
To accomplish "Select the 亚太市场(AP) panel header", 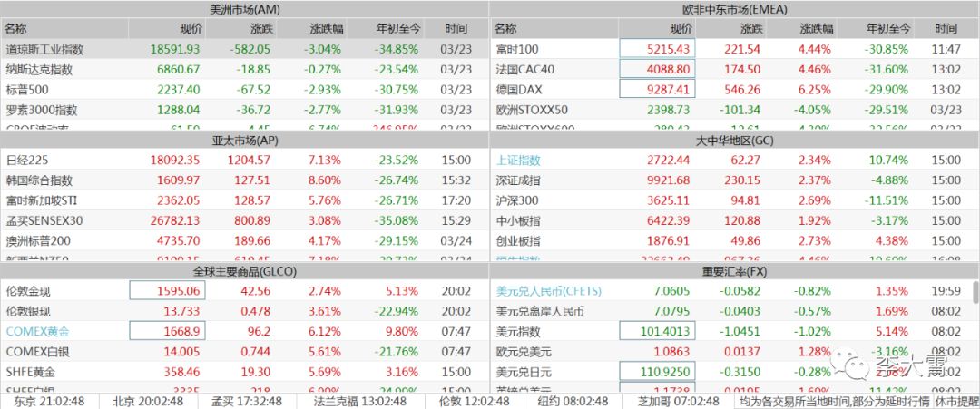I will (244, 141).
